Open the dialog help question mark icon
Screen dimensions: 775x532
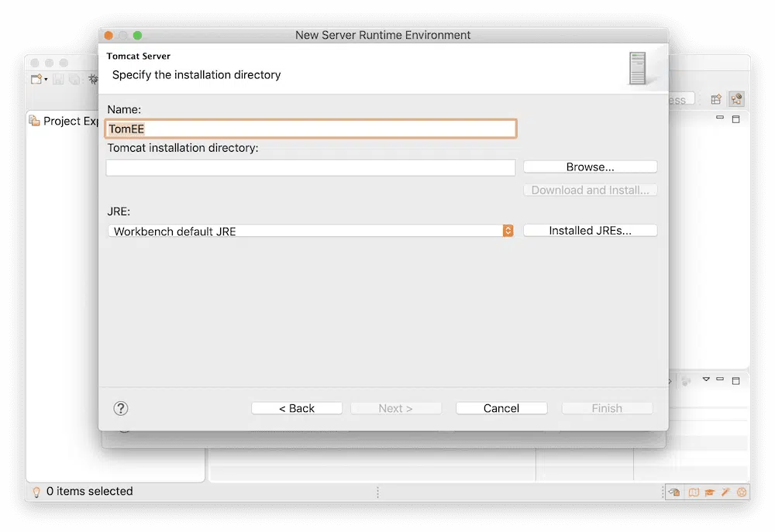point(121,408)
